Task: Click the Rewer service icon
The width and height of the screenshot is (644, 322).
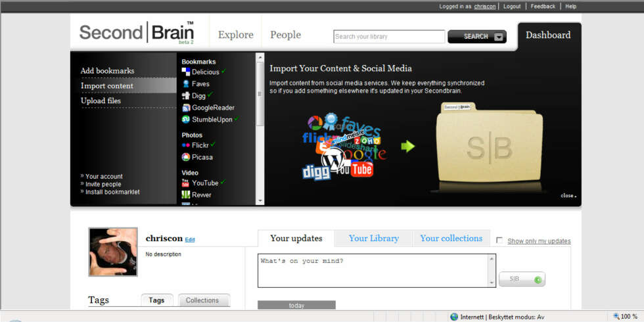Action: pos(185,195)
